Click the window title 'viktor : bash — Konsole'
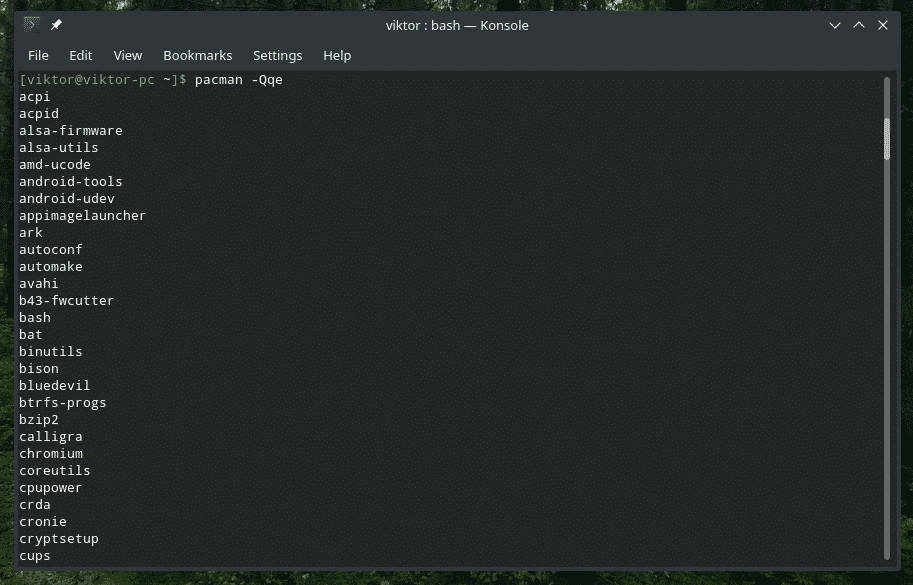 coord(457,26)
